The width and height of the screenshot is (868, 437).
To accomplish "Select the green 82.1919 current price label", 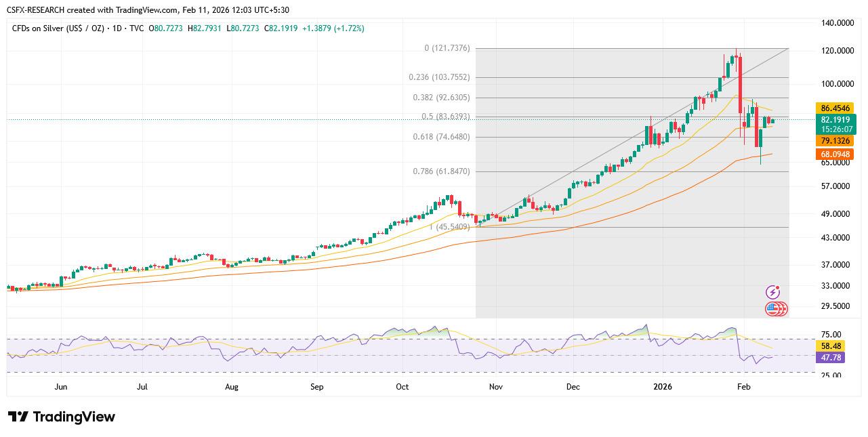I will coord(835,120).
